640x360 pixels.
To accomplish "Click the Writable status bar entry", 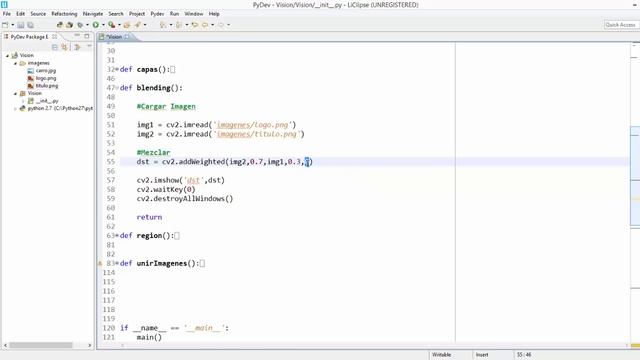I will pos(441,355).
